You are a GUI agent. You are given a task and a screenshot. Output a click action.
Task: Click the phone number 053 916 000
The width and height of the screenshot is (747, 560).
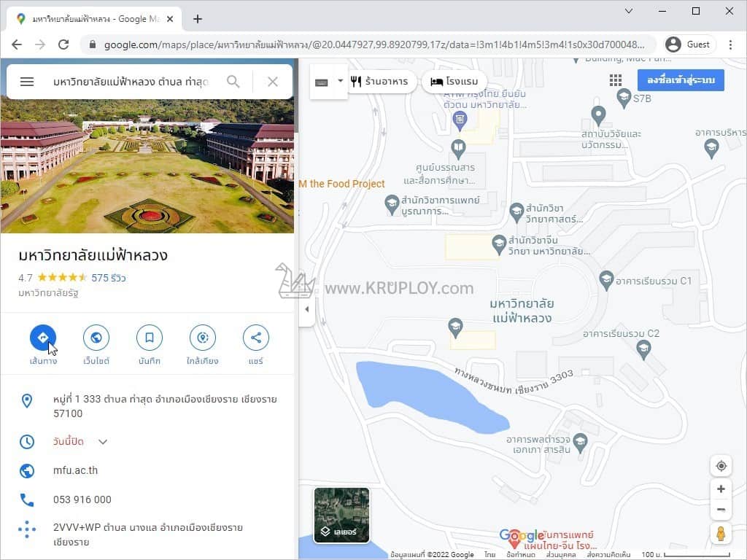[82, 499]
